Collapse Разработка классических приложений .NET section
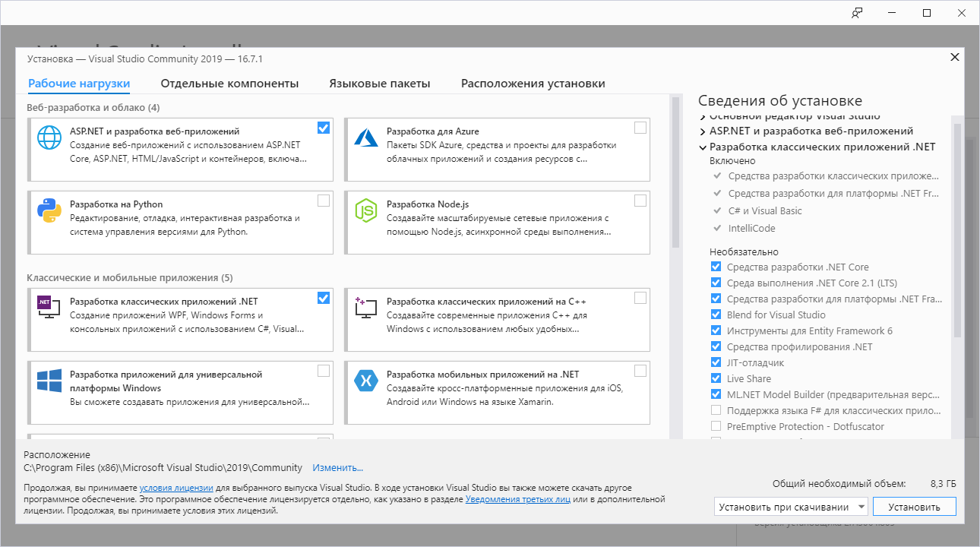 [x=703, y=147]
